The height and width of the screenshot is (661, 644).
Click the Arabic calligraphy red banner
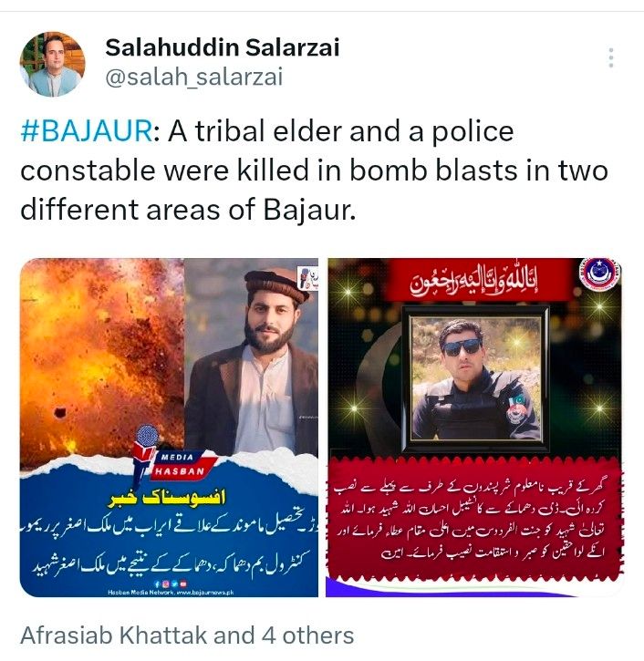coord(475,282)
